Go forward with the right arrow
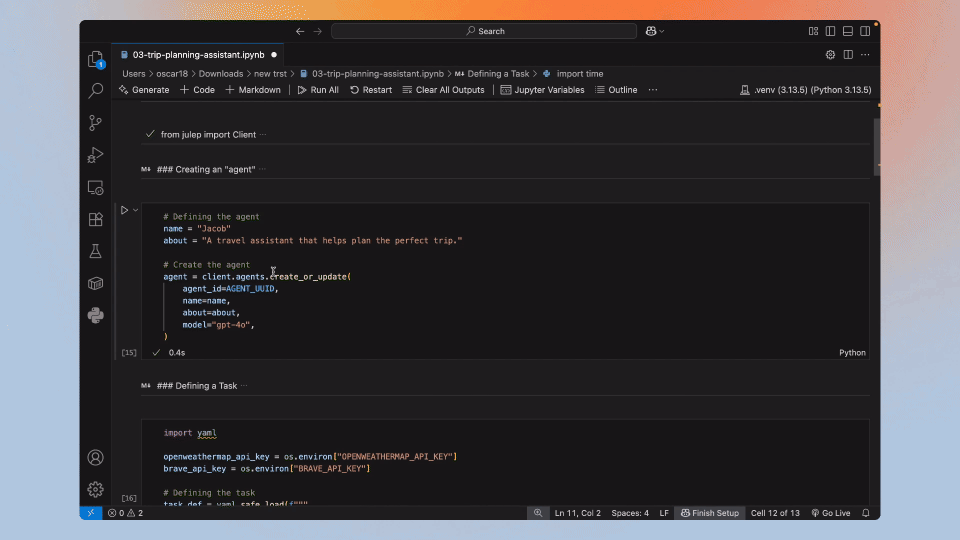Image resolution: width=960 pixels, height=540 pixels. click(317, 31)
